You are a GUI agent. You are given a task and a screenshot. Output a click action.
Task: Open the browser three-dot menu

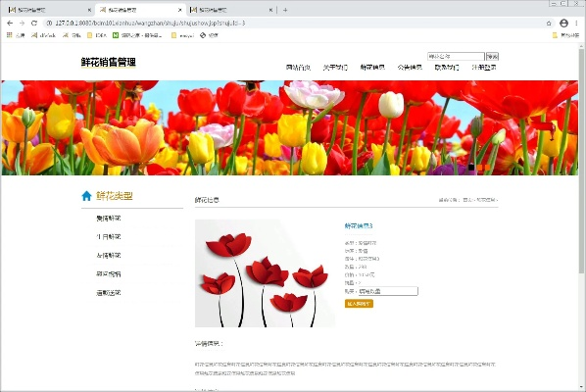pyautogui.click(x=576, y=24)
